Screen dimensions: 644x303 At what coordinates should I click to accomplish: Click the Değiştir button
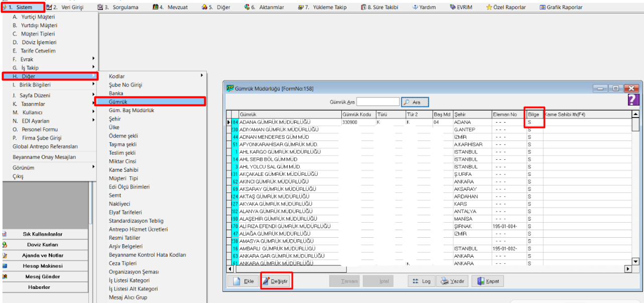coord(275,281)
